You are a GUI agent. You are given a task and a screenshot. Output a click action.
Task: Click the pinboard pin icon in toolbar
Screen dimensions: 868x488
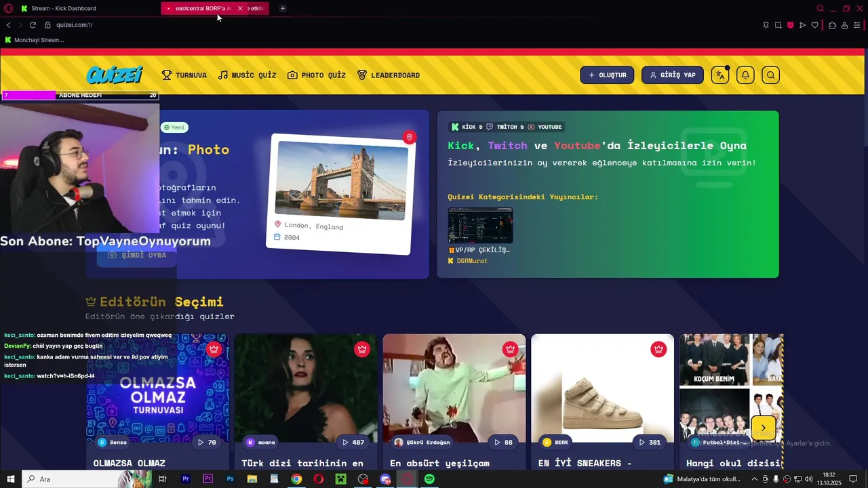[766, 25]
